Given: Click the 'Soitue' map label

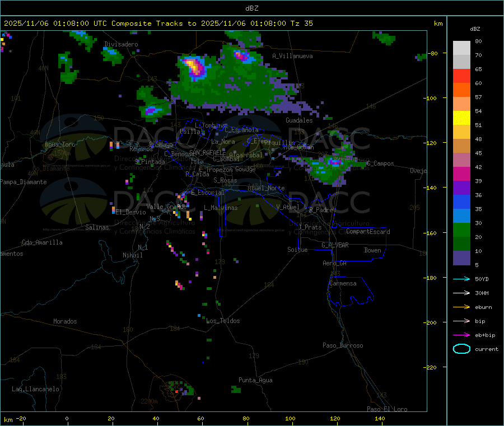Looking at the screenshot, I should [x=297, y=250].
